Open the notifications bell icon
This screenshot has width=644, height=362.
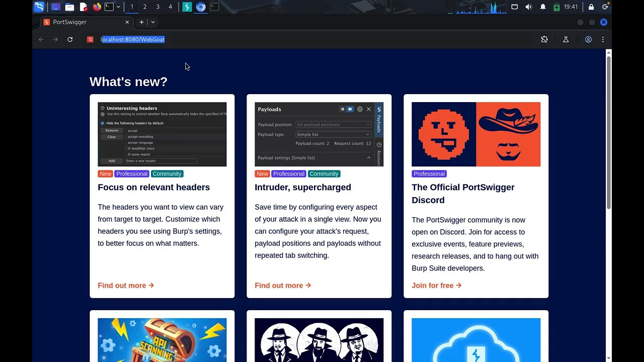click(543, 7)
